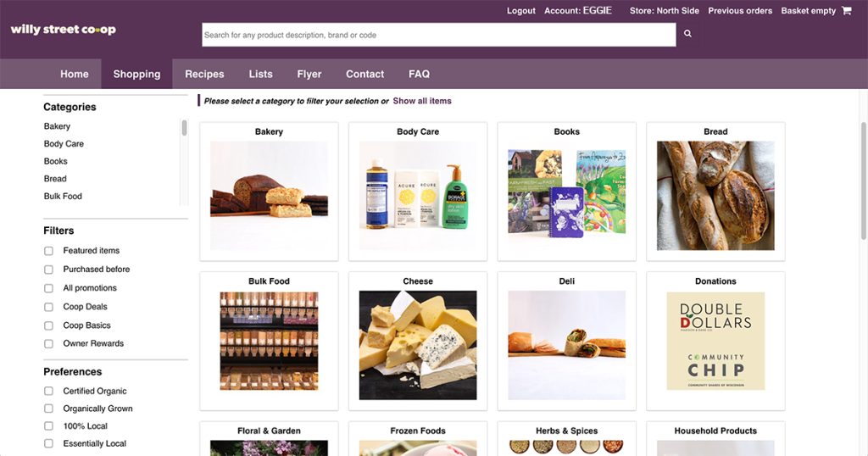Select the Donations Double Dollars tile
Screen dimensions: 868x456
pos(715,341)
